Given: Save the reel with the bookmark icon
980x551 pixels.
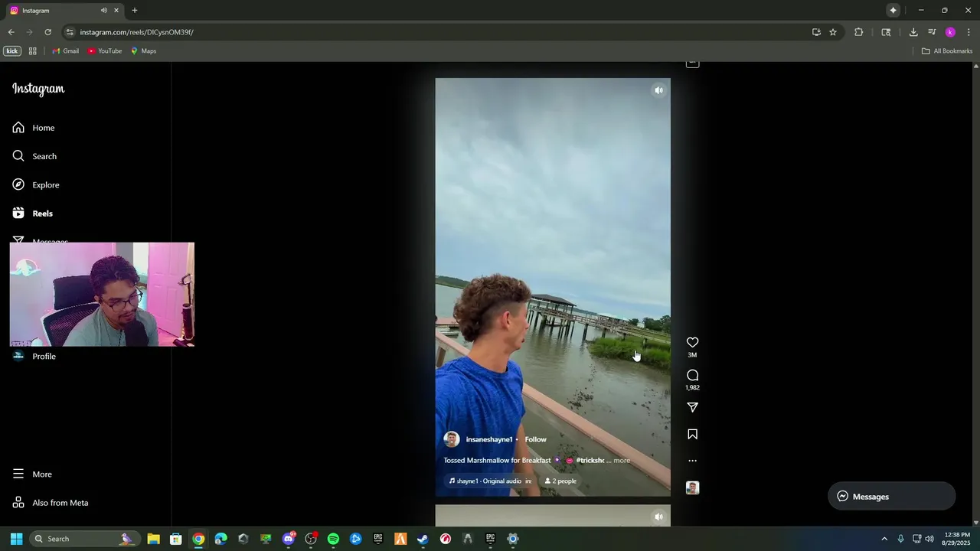Looking at the screenshot, I should 692,434.
